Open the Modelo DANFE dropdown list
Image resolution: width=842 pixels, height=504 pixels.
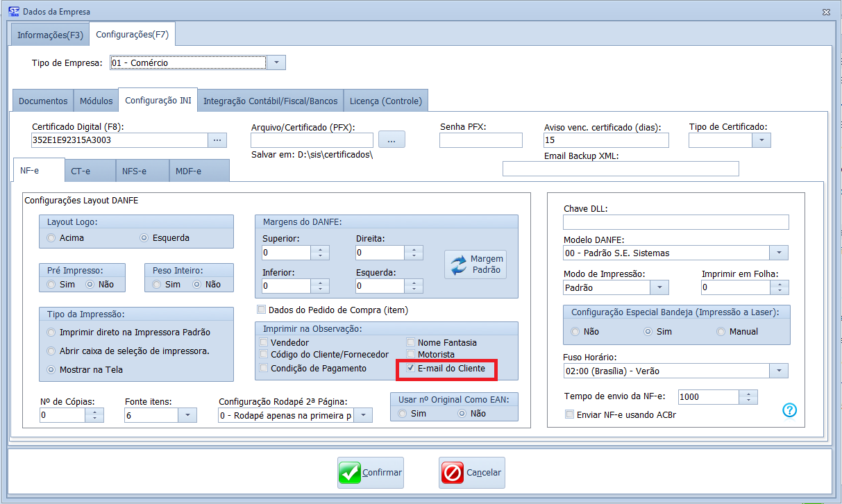pos(779,253)
